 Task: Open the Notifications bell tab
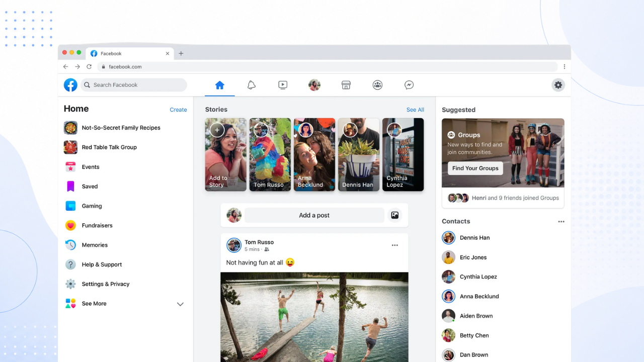pos(252,85)
